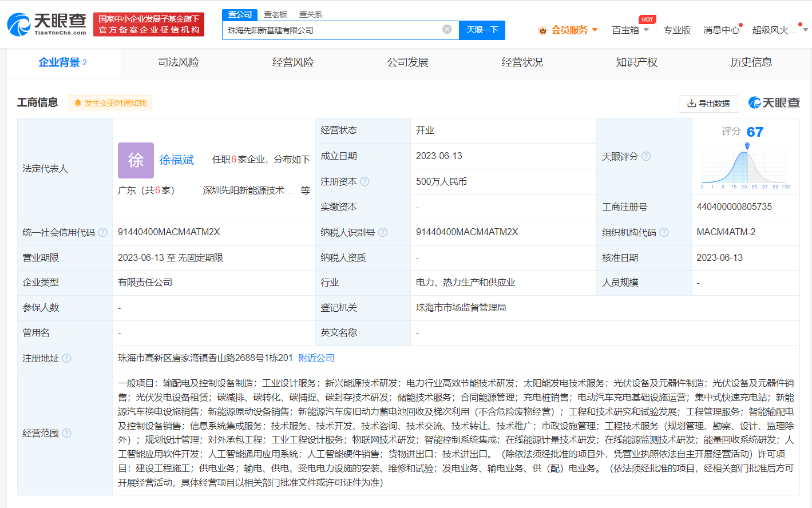
Task: Click the help icon next to 注册地址
Action: click(x=66, y=358)
